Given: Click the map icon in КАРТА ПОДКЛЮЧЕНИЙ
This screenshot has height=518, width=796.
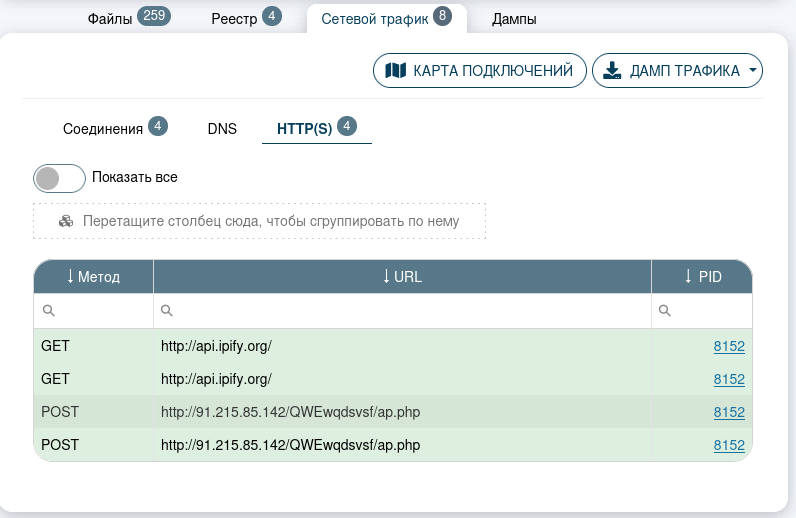Looking at the screenshot, I should pos(396,71).
